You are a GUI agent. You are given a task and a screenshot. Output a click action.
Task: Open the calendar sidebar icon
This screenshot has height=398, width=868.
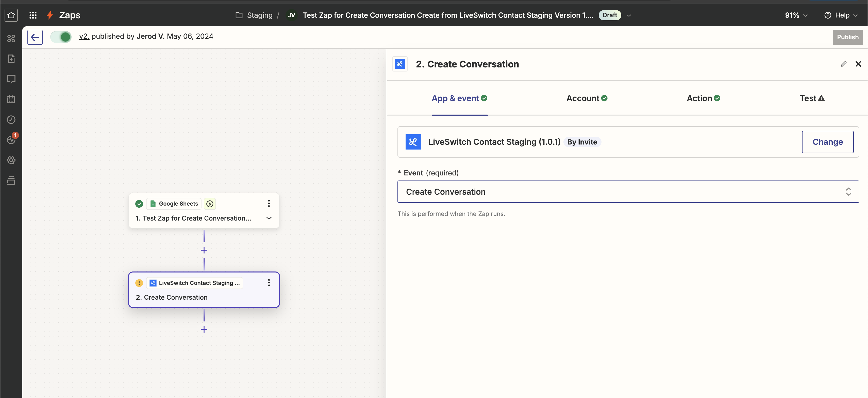click(11, 99)
